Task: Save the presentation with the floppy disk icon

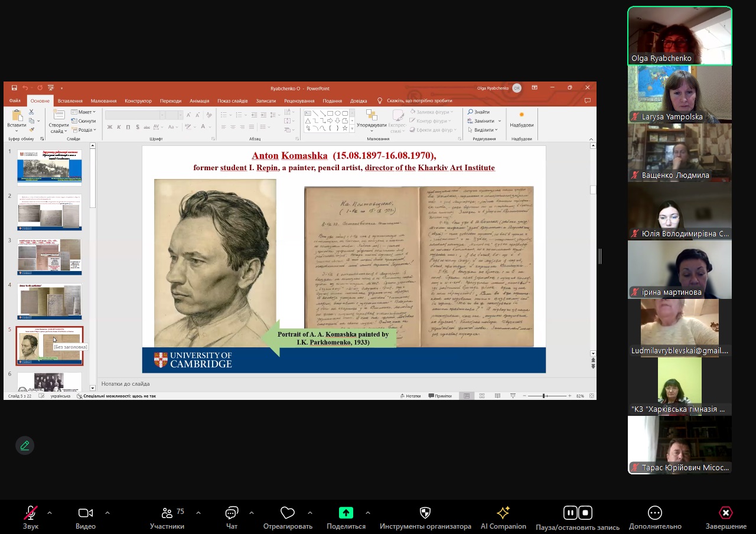Action: [x=14, y=88]
